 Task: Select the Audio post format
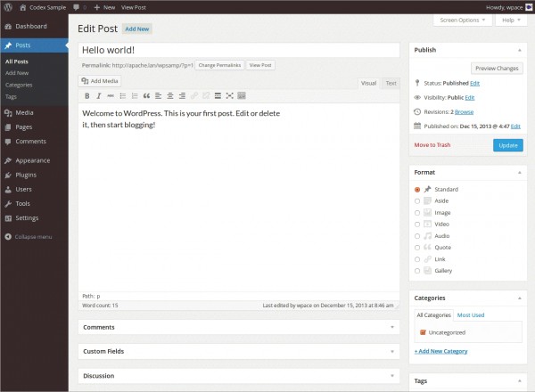(x=417, y=236)
